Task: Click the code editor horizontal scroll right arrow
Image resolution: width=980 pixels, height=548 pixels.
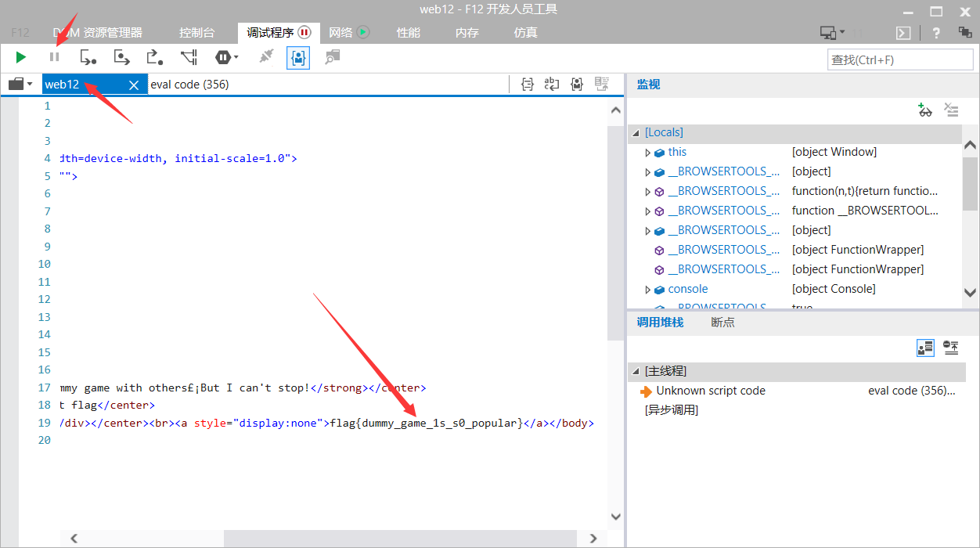Action: tap(593, 539)
